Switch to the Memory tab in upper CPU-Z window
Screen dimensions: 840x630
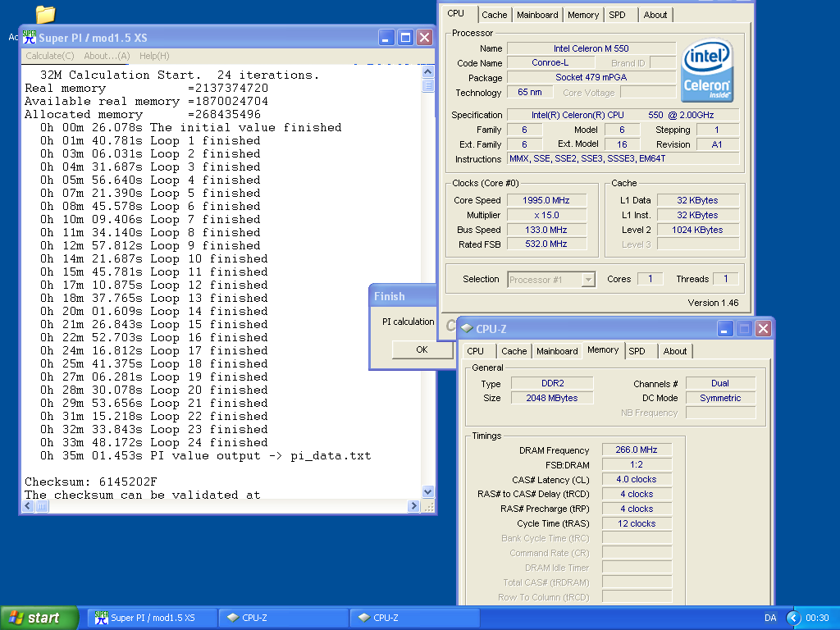583,15
